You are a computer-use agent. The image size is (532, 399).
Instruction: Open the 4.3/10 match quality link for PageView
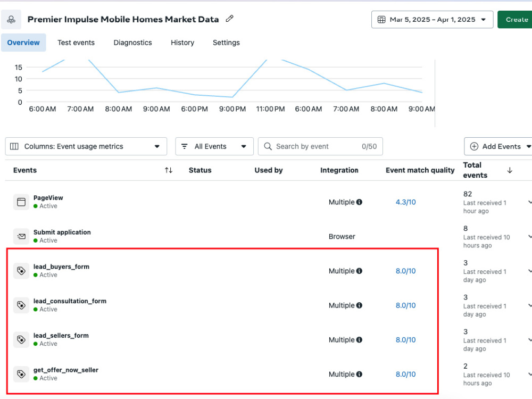point(406,202)
